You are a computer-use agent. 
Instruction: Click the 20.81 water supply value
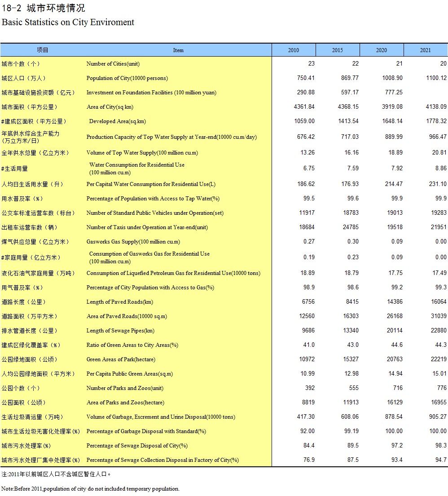click(x=439, y=152)
